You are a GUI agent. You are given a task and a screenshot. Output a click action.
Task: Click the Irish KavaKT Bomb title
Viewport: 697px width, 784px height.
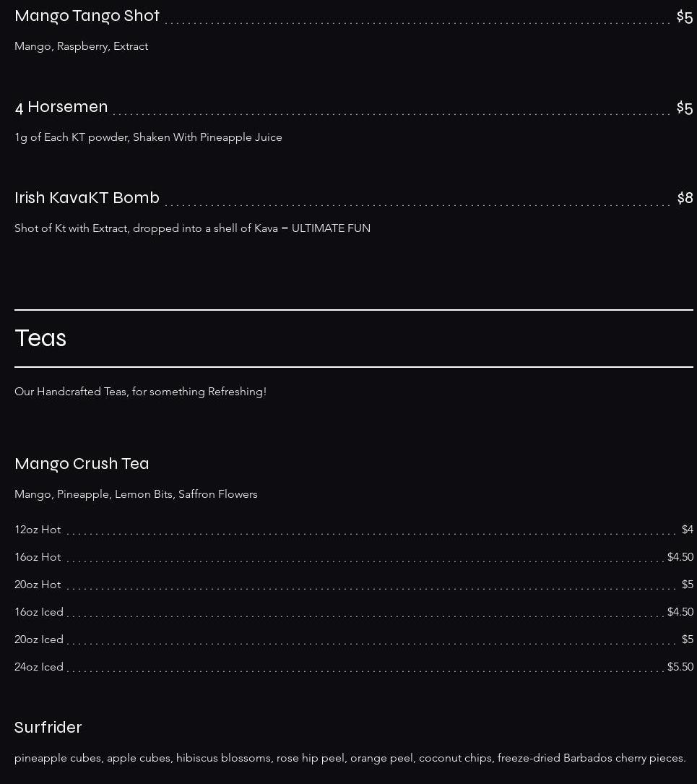[x=87, y=198]
